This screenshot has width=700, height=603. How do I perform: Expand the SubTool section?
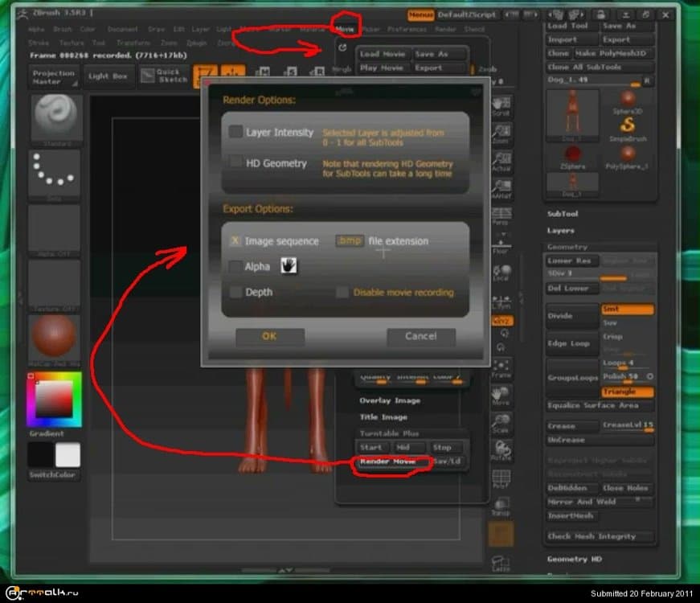[563, 214]
